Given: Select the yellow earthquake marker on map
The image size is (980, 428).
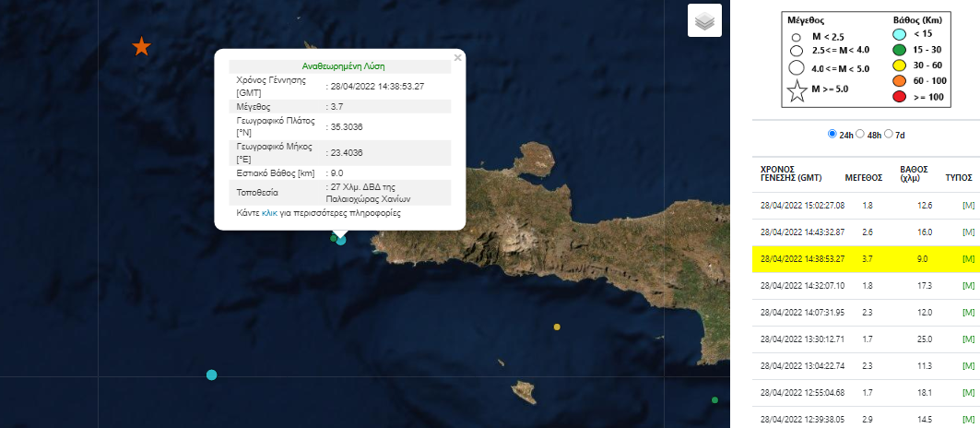Looking at the screenshot, I should pyautogui.click(x=557, y=327).
